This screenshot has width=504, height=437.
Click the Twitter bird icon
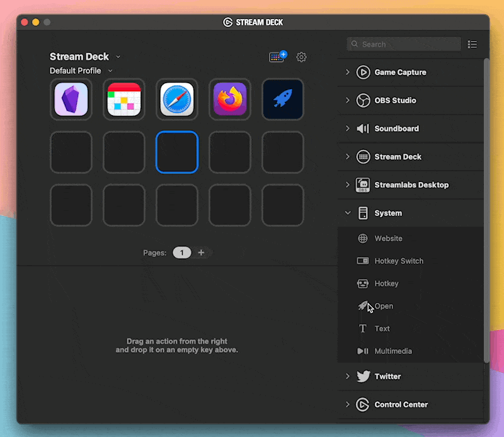point(364,377)
